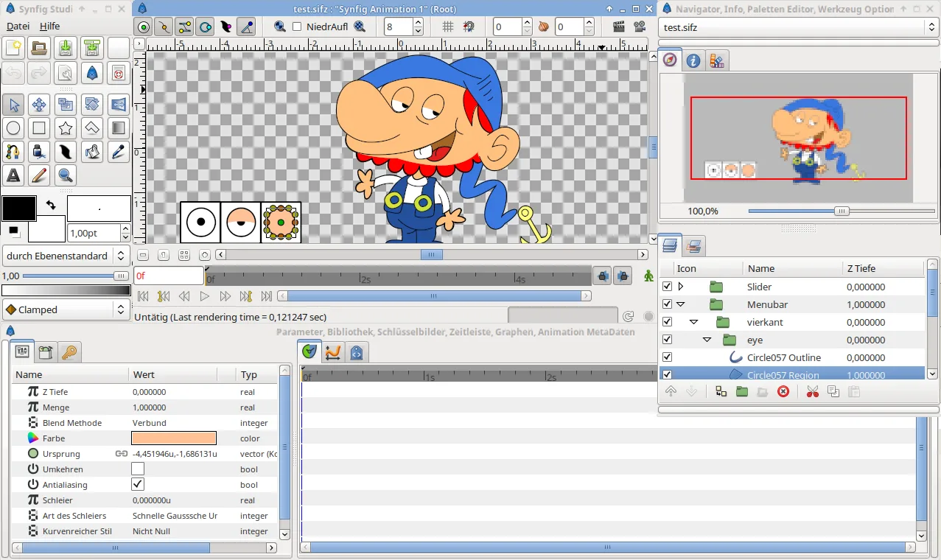Select the Rotate tool
Screen dimensions: 941x560
coord(92,105)
